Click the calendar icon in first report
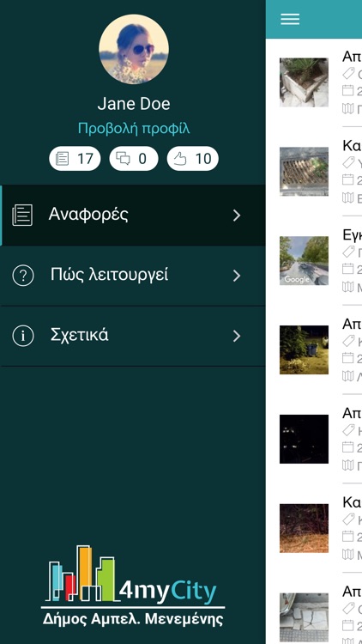This screenshot has height=644, width=362. (348, 90)
